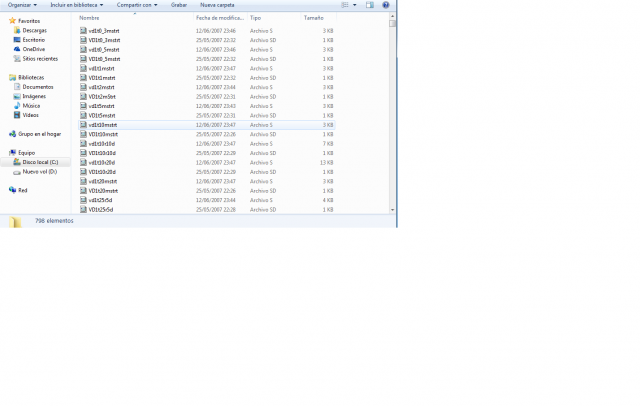Select Disco local (C:) drive
This screenshot has width=640, height=406.
39,161
